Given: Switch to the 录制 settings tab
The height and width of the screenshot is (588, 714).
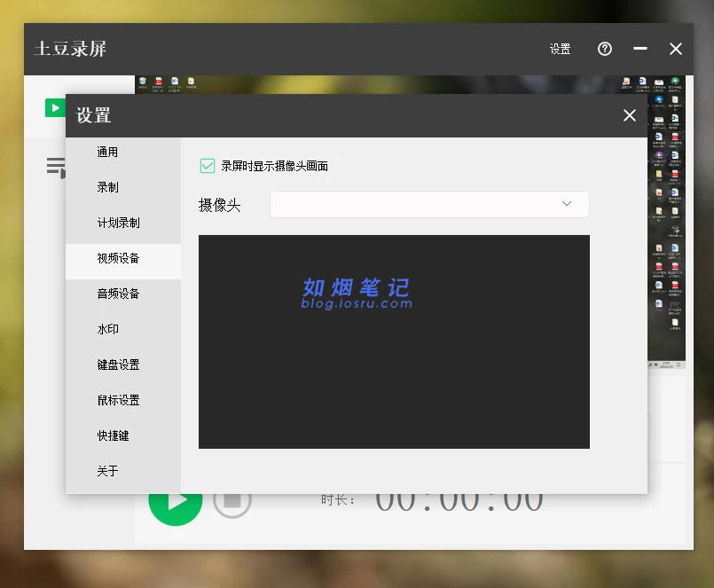Looking at the screenshot, I should [123, 187].
